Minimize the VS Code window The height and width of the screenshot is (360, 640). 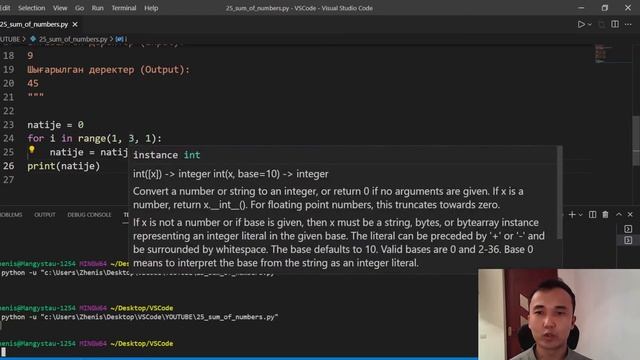pyautogui.click(x=581, y=8)
